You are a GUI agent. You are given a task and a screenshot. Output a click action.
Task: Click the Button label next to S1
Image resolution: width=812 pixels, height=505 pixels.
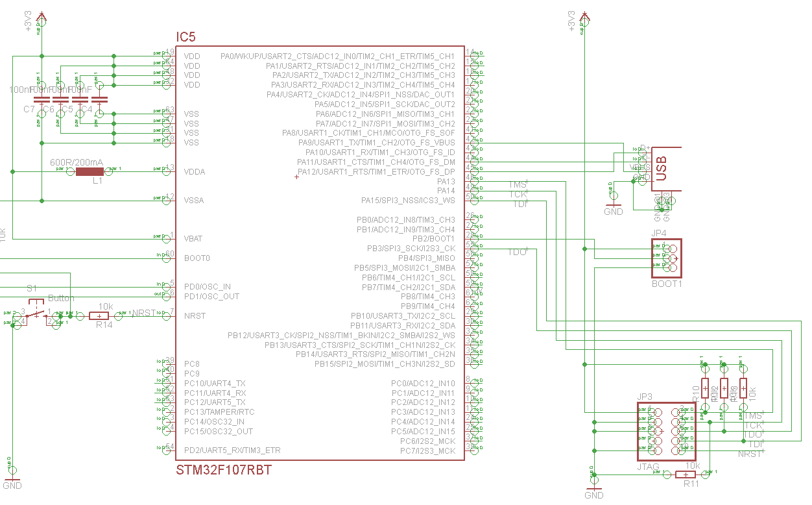[x=61, y=299]
